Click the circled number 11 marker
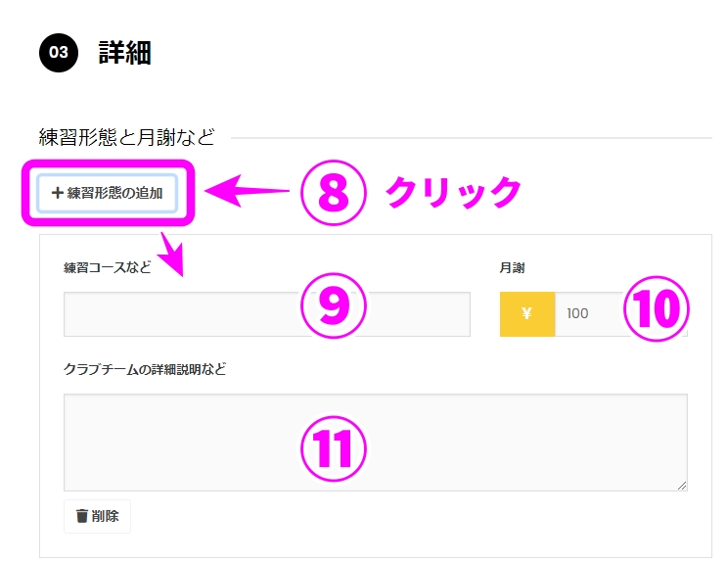Image resolution: width=728 pixels, height=561 pixels. click(x=334, y=448)
